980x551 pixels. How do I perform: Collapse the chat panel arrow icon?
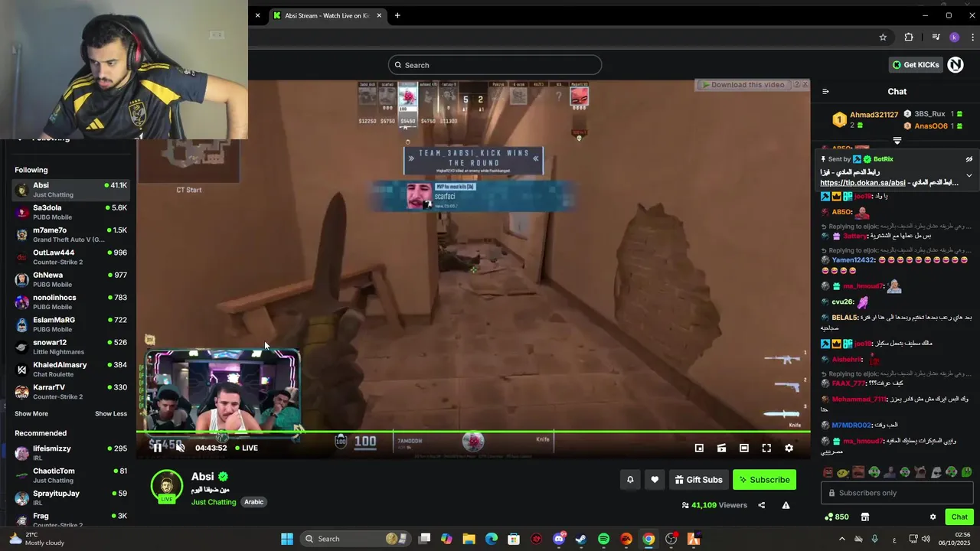pos(825,92)
